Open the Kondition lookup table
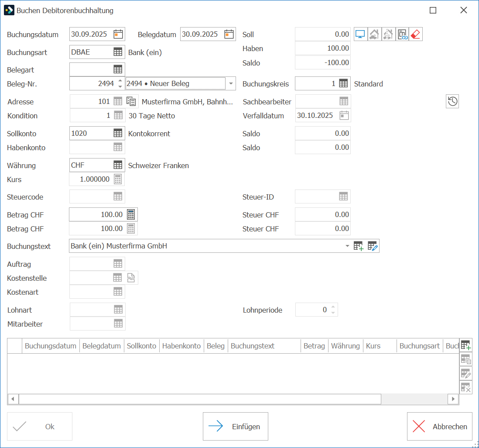The width and height of the screenshot is (479, 448). [x=118, y=116]
